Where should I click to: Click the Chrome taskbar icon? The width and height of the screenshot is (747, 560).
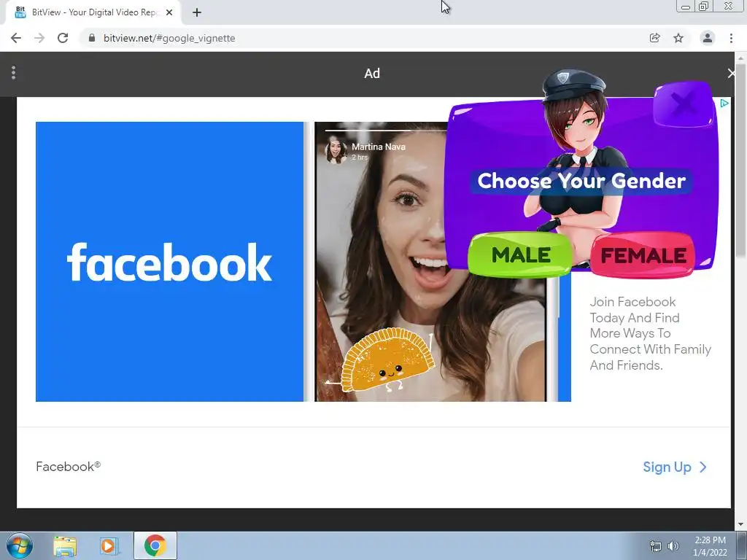[x=155, y=545]
